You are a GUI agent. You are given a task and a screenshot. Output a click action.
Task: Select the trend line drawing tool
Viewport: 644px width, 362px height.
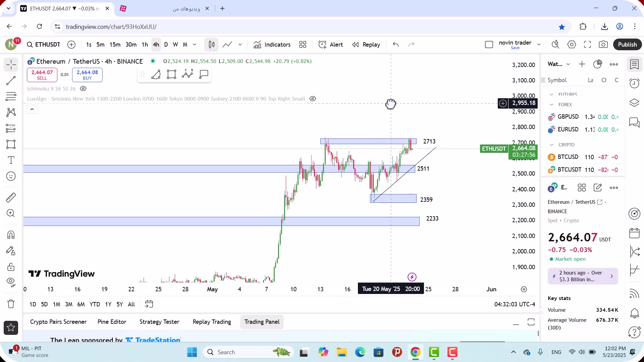pos(11,81)
